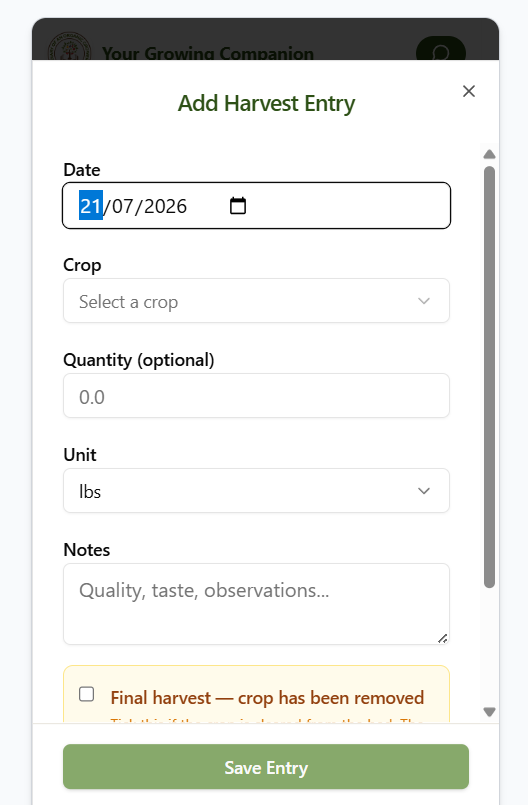Click into the Notes text area

(x=256, y=604)
